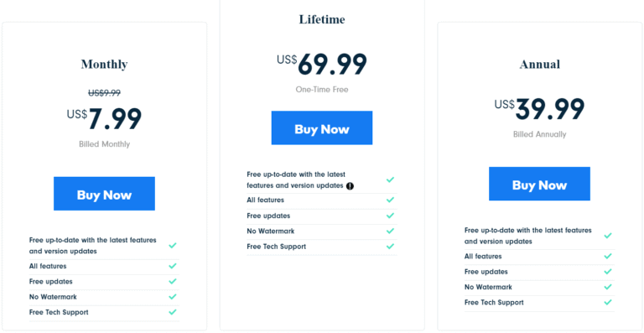Click the US$7.99 monthly price

(104, 118)
